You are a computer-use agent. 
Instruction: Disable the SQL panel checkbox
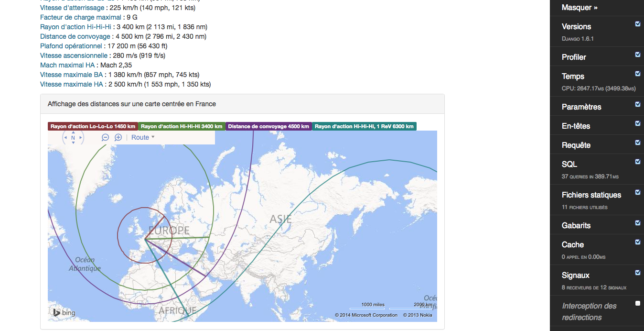point(637,162)
